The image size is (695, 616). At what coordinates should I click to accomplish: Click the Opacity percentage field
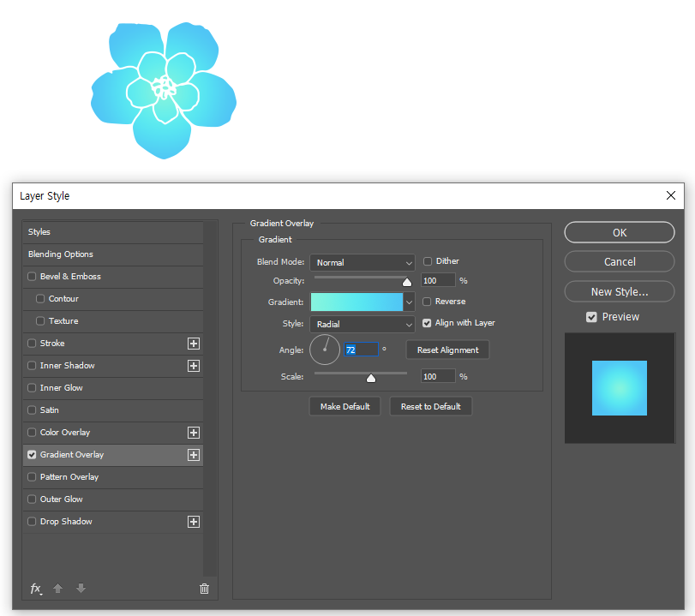coord(438,280)
